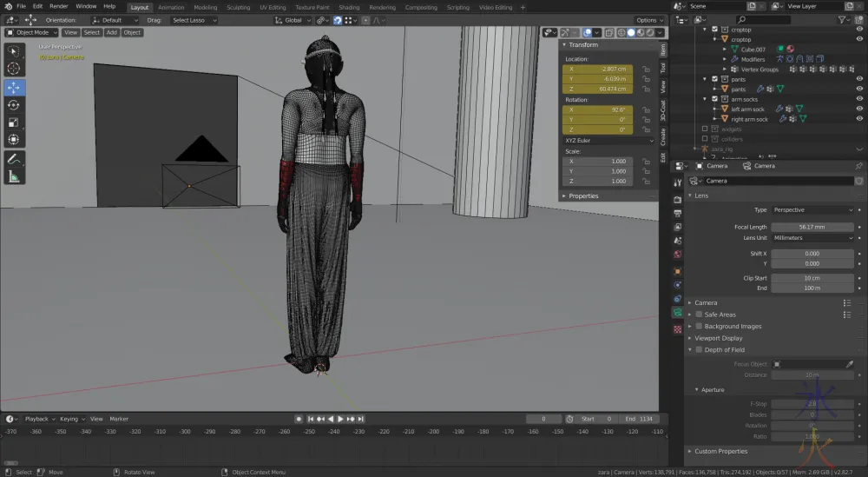Click the Options button in viewport header
868x477 pixels.
point(648,20)
